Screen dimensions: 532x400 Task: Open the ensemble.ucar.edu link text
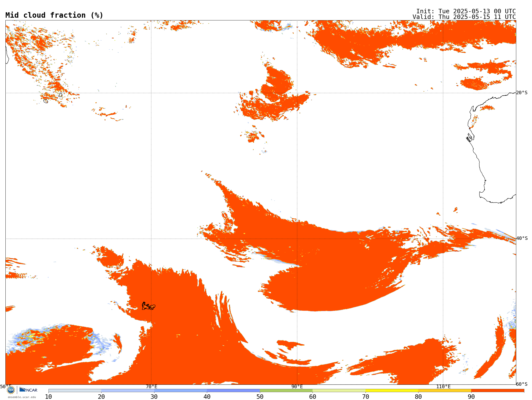(22, 397)
